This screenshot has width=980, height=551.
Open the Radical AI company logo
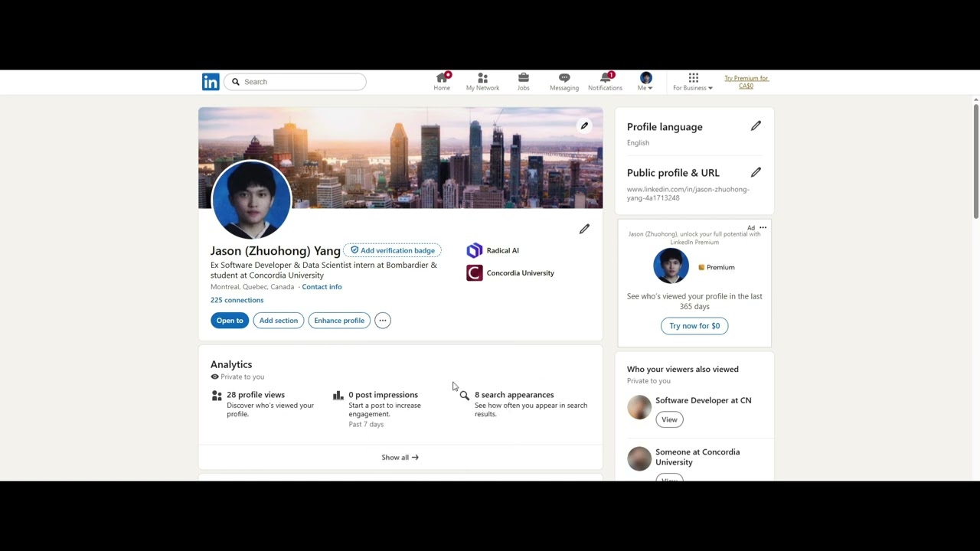[x=475, y=250]
